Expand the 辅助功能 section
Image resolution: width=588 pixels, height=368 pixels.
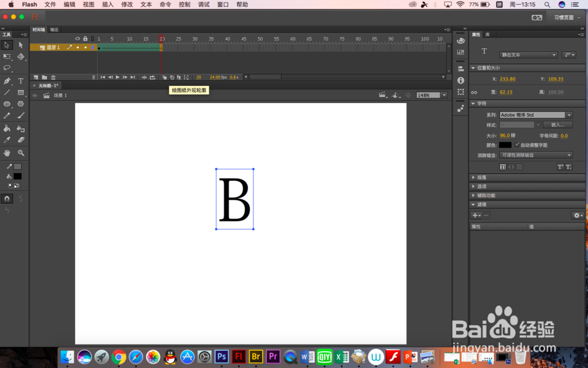[x=473, y=195]
